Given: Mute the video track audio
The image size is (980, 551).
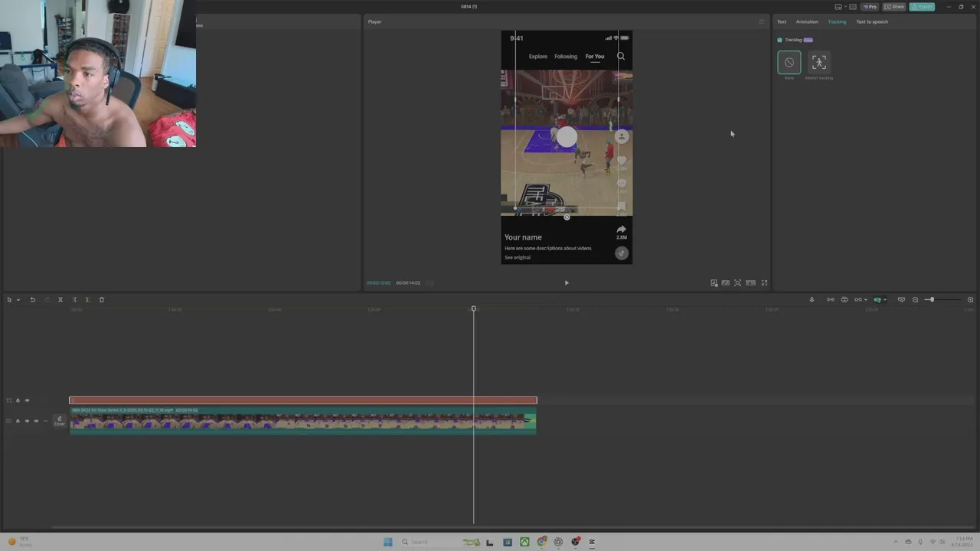Looking at the screenshot, I should [x=36, y=421].
